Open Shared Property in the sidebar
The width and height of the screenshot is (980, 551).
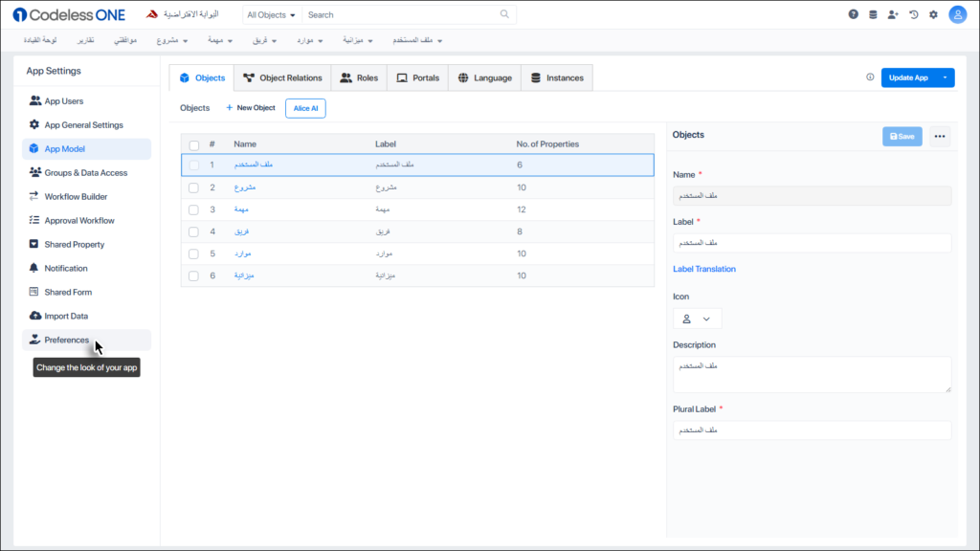[x=87, y=244]
